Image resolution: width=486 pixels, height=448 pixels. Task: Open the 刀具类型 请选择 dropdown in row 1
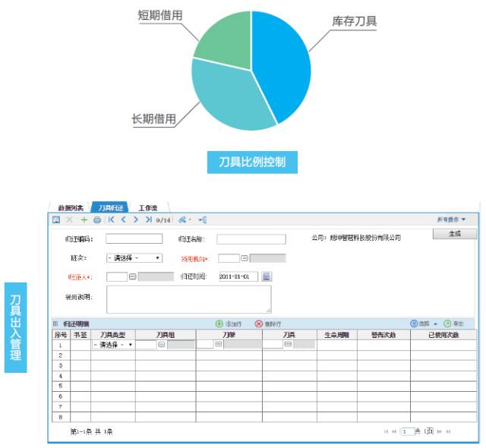pos(113,345)
